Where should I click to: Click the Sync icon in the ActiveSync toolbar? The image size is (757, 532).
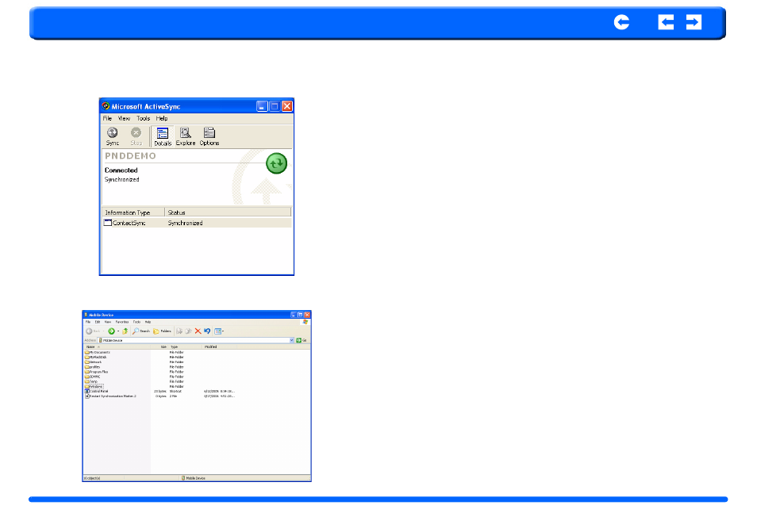pyautogui.click(x=113, y=136)
